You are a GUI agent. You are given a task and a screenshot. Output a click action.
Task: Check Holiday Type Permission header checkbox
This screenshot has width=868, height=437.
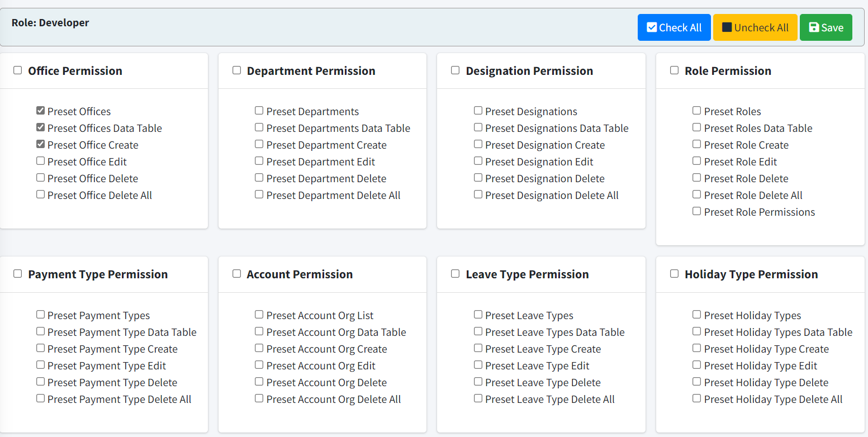(674, 274)
